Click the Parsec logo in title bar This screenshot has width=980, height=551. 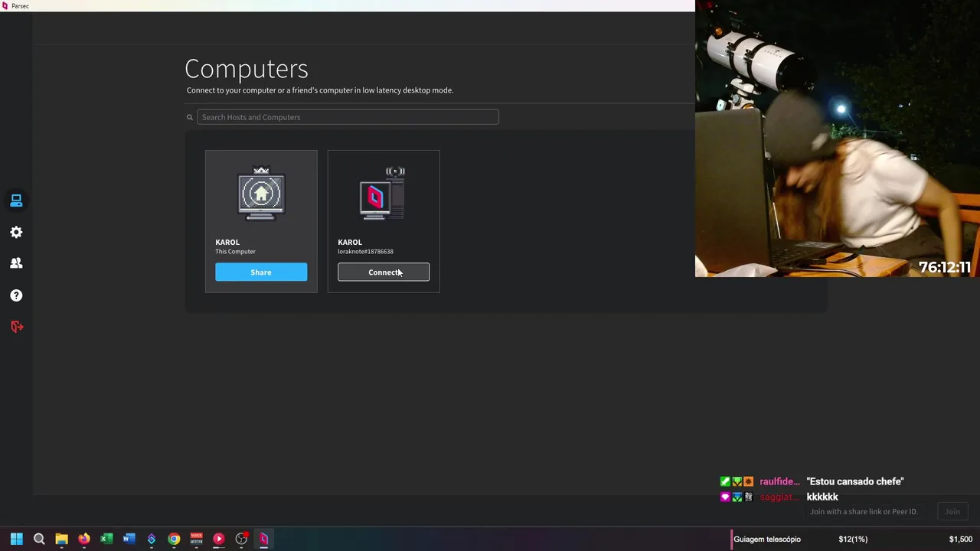pos(5,5)
